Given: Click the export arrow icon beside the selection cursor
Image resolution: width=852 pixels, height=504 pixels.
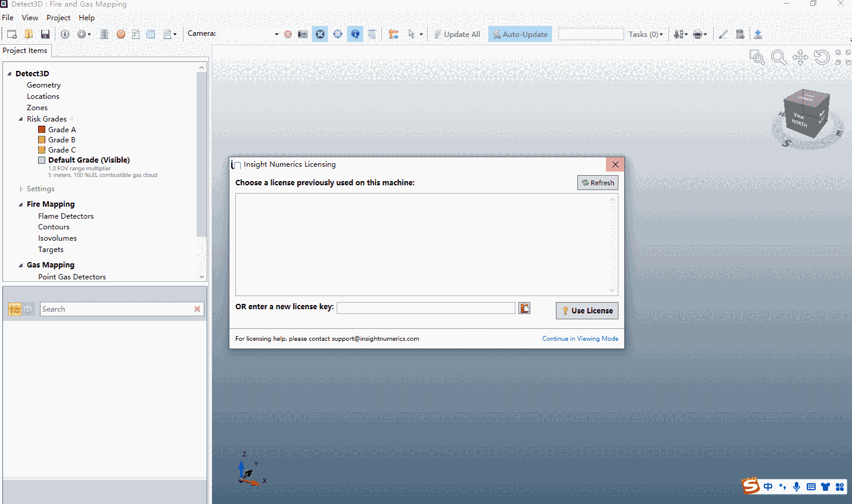Looking at the screenshot, I should 393,34.
